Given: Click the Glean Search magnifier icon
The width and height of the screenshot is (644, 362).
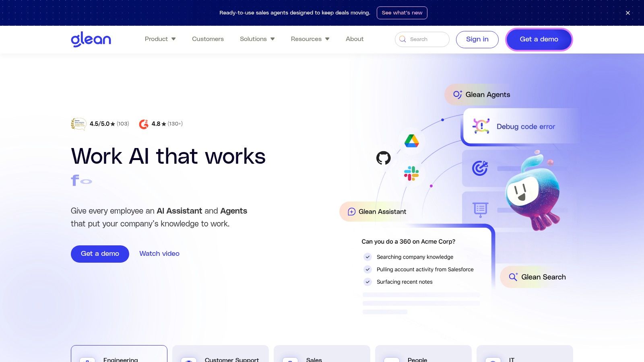Looking at the screenshot, I should click(x=513, y=277).
